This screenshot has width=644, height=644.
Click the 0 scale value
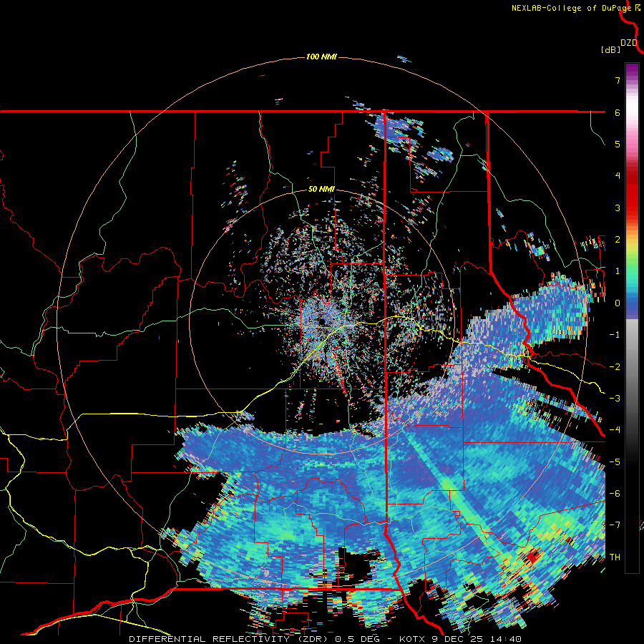tap(618, 303)
